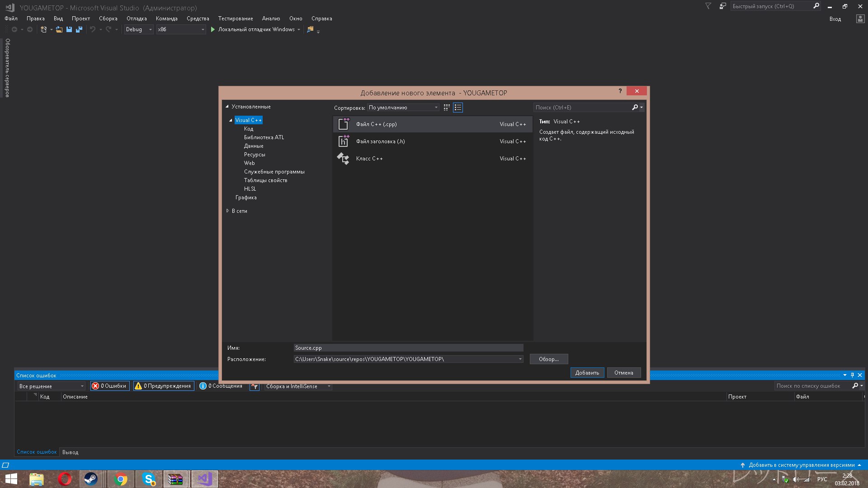Click Добавить в систему управления версиями
The image size is (868, 488).
[802, 465]
